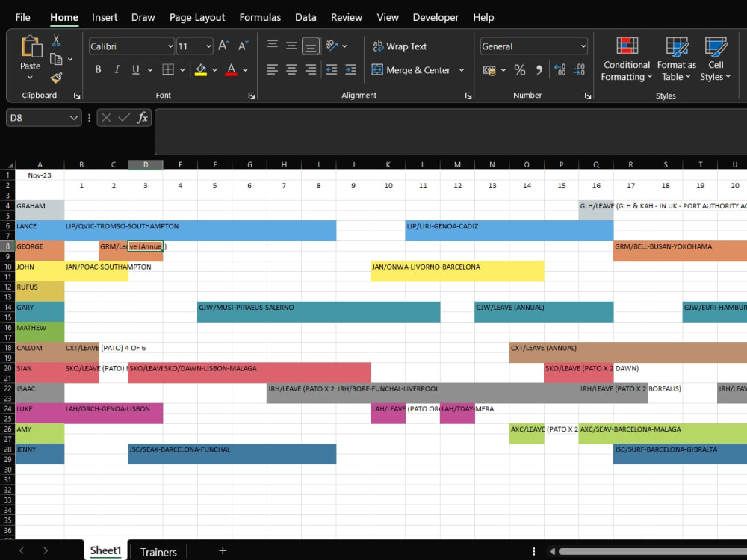747x560 pixels.
Task: Add a new sheet with plus button
Action: click(x=223, y=550)
